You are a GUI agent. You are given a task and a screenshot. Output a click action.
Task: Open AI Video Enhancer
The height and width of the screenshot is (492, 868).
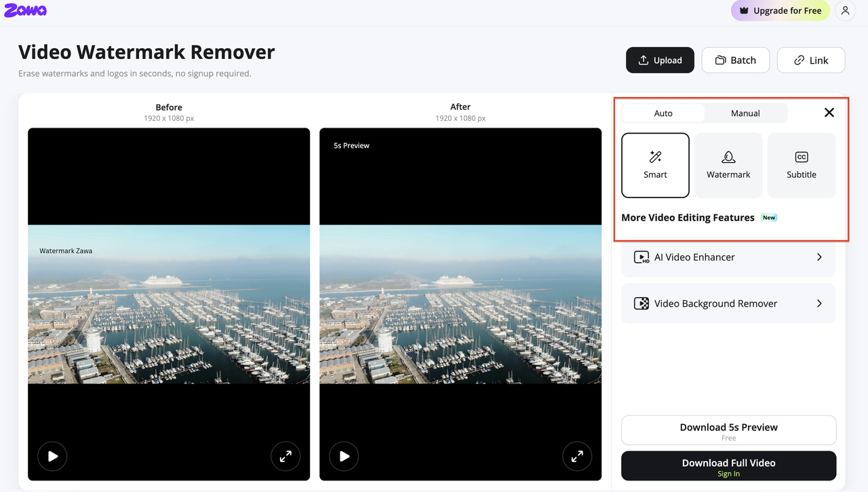click(728, 257)
